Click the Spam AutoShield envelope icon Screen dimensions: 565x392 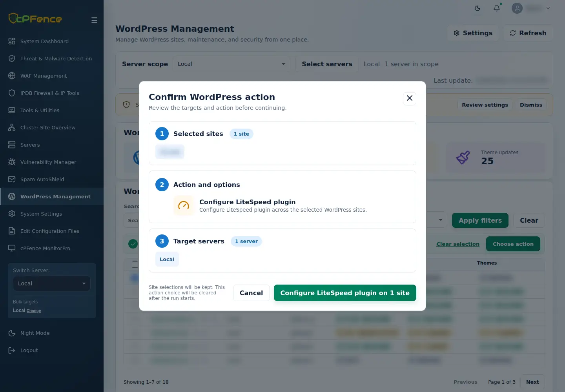(x=12, y=179)
